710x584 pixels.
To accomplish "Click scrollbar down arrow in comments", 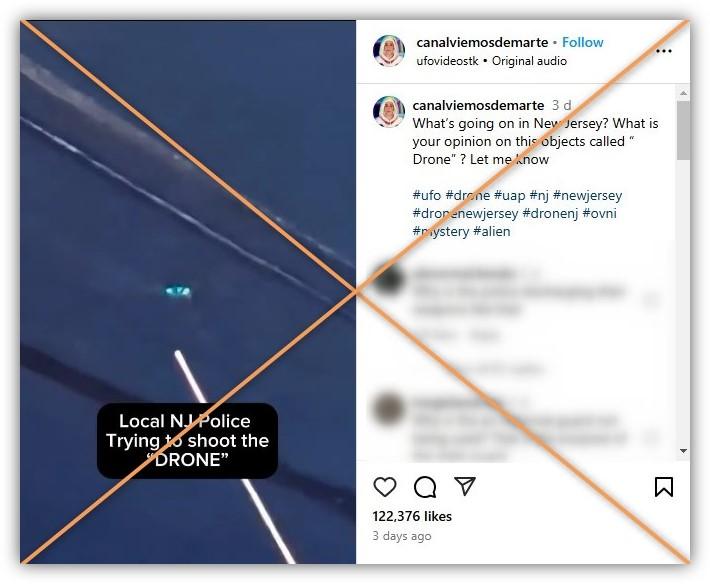I will 683,451.
